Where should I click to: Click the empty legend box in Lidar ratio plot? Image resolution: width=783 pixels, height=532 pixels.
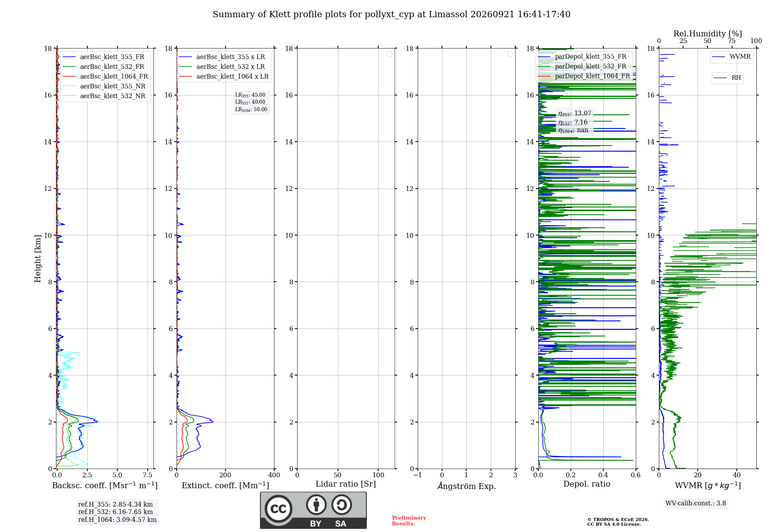pos(389,54)
